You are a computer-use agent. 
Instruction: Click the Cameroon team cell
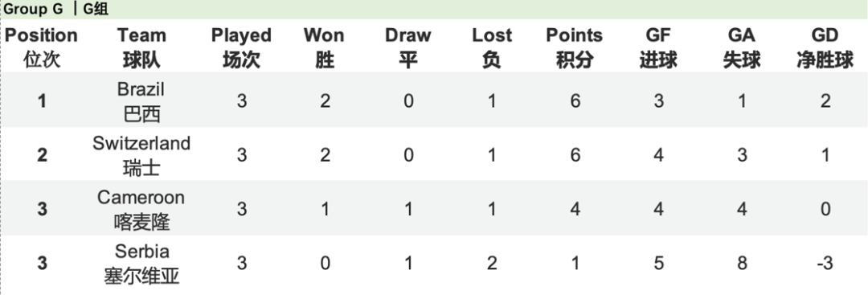pos(141,209)
